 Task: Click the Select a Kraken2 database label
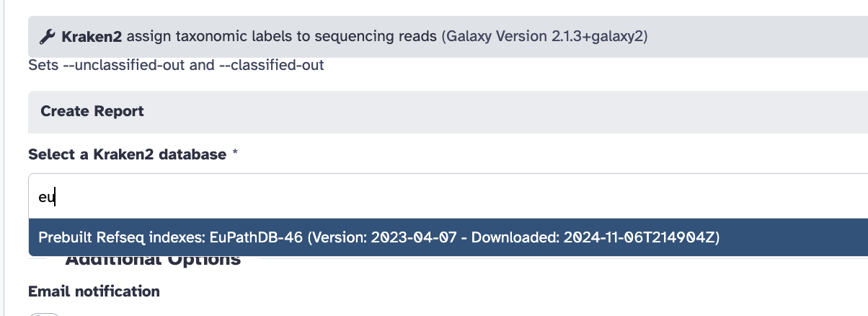[x=126, y=154]
